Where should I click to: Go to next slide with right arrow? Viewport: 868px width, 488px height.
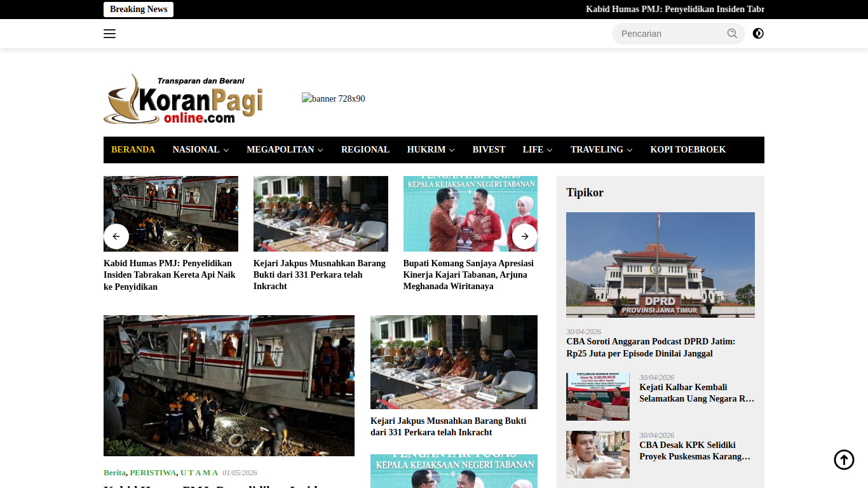coord(525,236)
